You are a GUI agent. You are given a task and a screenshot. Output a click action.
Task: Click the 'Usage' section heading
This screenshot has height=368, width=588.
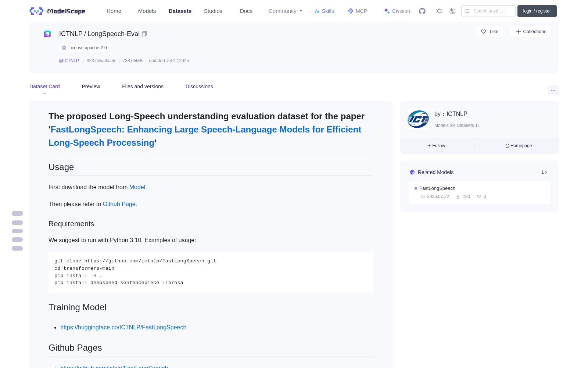[x=61, y=167]
